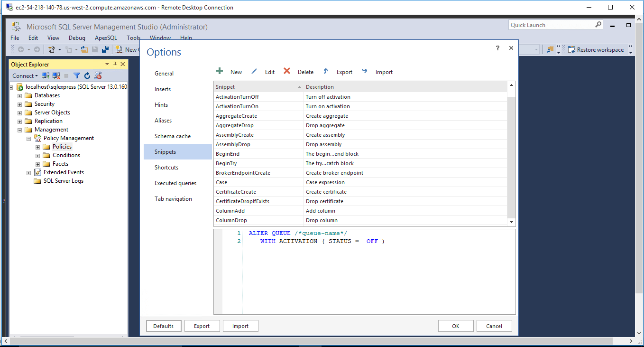
Task: Pin the Object Explorer panel
Action: 115,64
